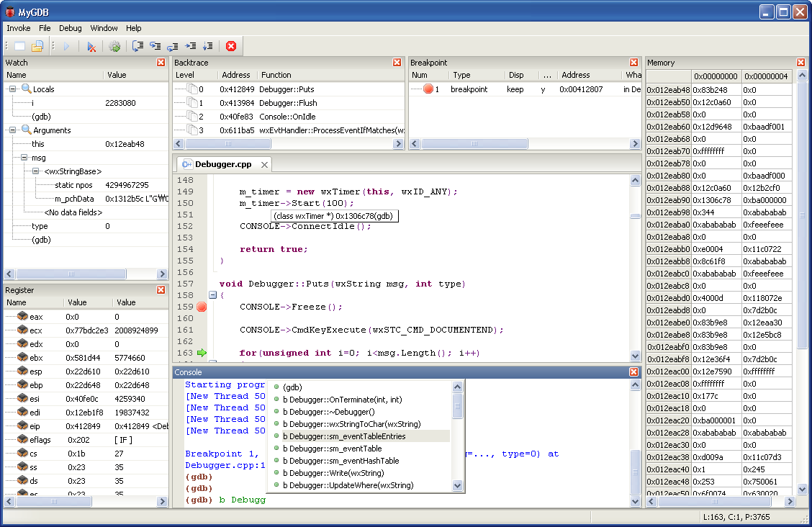Image resolution: width=812 pixels, height=527 pixels.
Task: Click the ecx register chip icon
Action: 22,330
